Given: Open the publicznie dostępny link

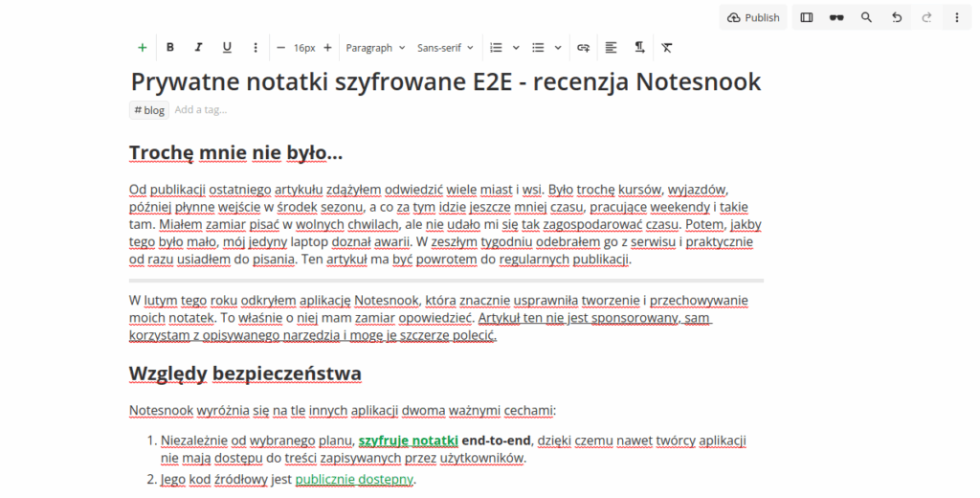Looking at the screenshot, I should coord(354,479).
